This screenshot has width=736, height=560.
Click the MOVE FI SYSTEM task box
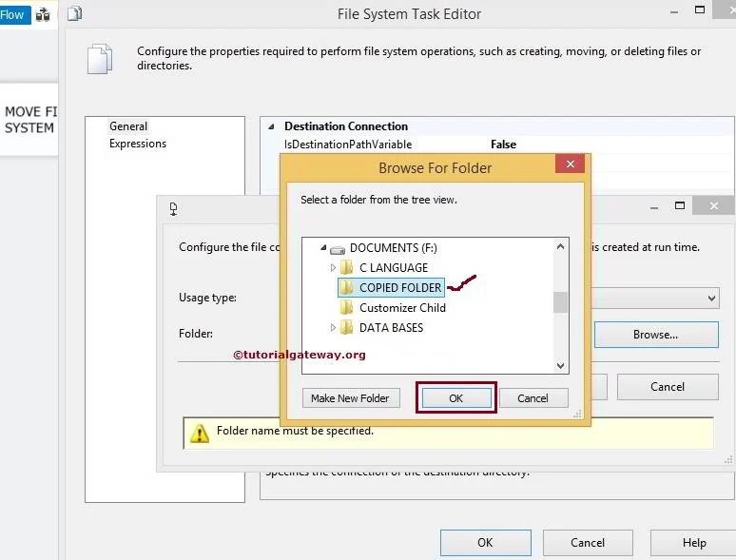coord(29,120)
